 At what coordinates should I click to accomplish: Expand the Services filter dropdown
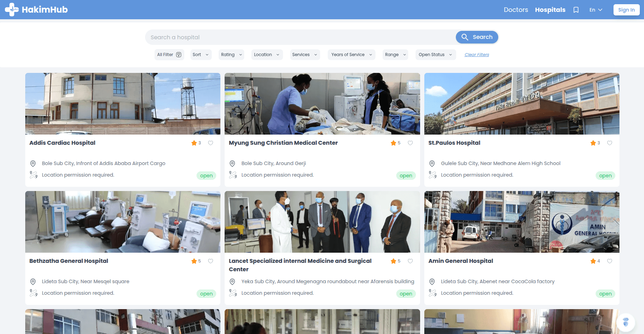tap(304, 55)
